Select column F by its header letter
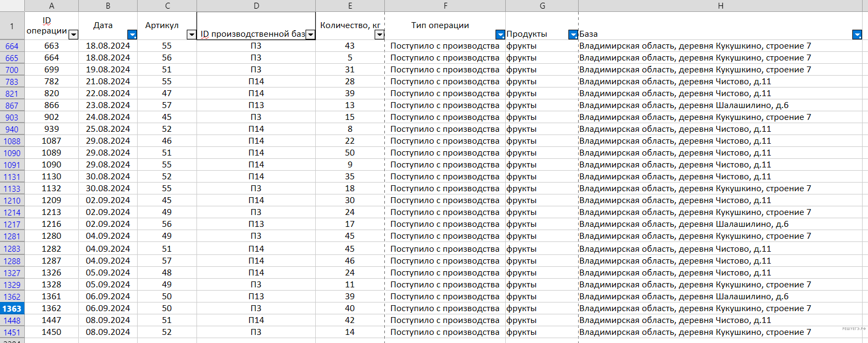 pyautogui.click(x=445, y=6)
